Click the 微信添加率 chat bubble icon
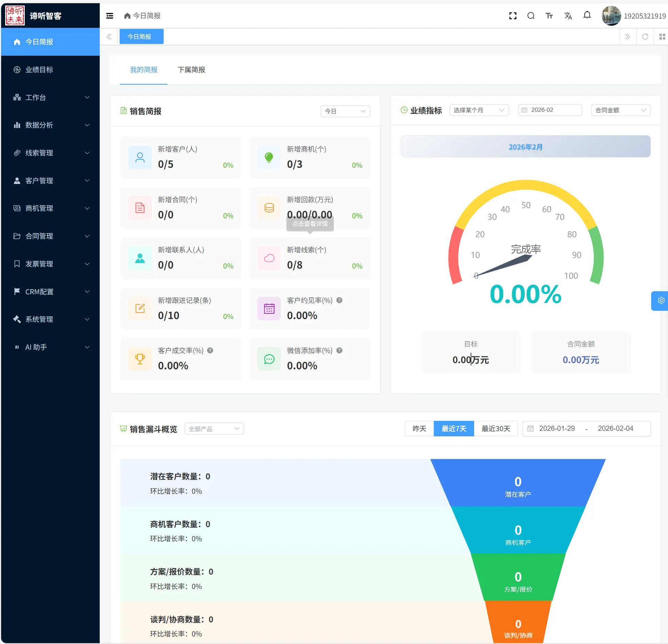668x644 pixels. click(x=269, y=359)
